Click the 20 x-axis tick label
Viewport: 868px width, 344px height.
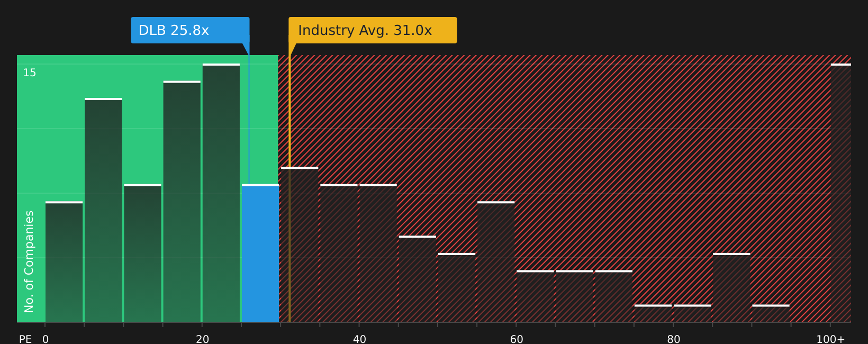click(203, 339)
